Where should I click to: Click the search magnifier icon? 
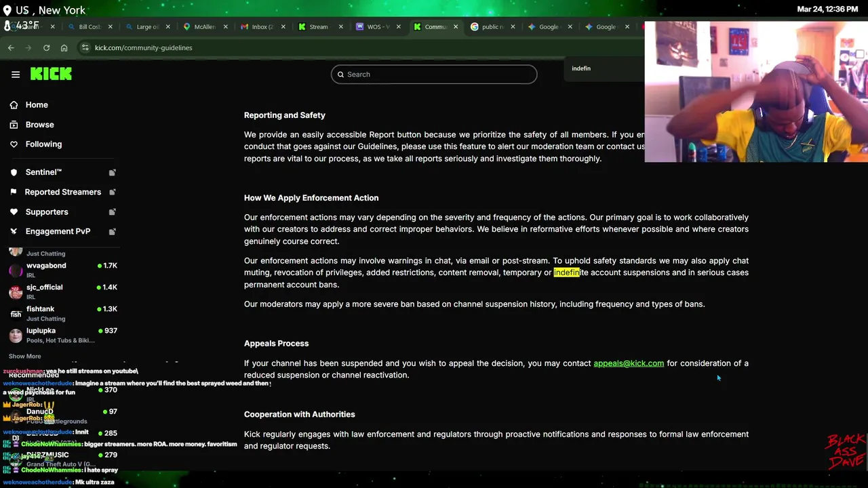[341, 75]
